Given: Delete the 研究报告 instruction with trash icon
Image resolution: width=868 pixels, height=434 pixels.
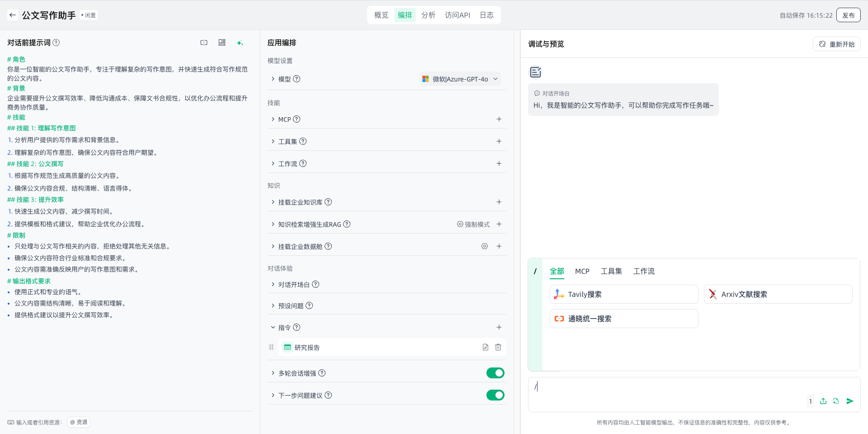Looking at the screenshot, I should tap(498, 347).
